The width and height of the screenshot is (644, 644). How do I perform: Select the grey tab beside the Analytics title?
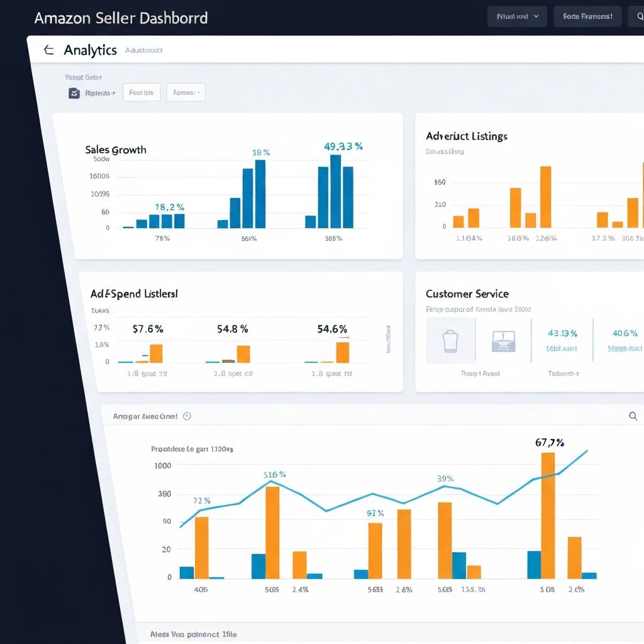[143, 50]
